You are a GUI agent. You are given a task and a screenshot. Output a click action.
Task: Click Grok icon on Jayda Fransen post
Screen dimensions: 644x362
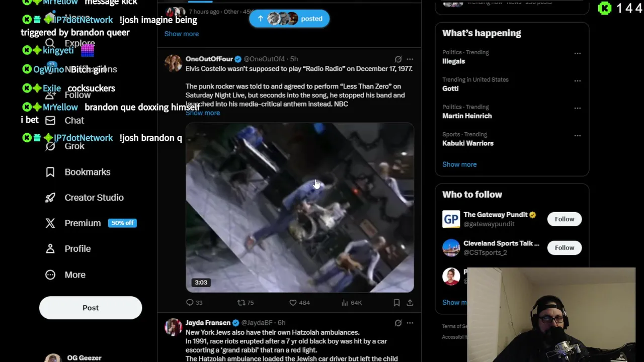pyautogui.click(x=398, y=323)
